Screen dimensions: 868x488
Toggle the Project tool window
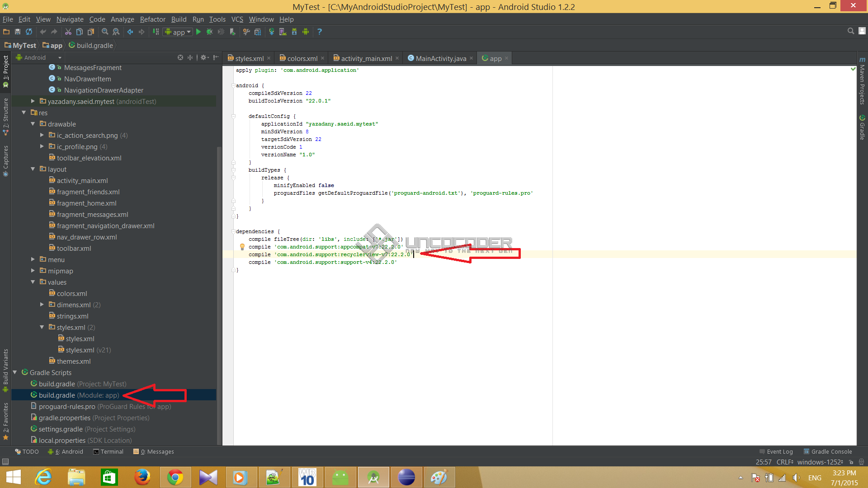tap(5, 71)
